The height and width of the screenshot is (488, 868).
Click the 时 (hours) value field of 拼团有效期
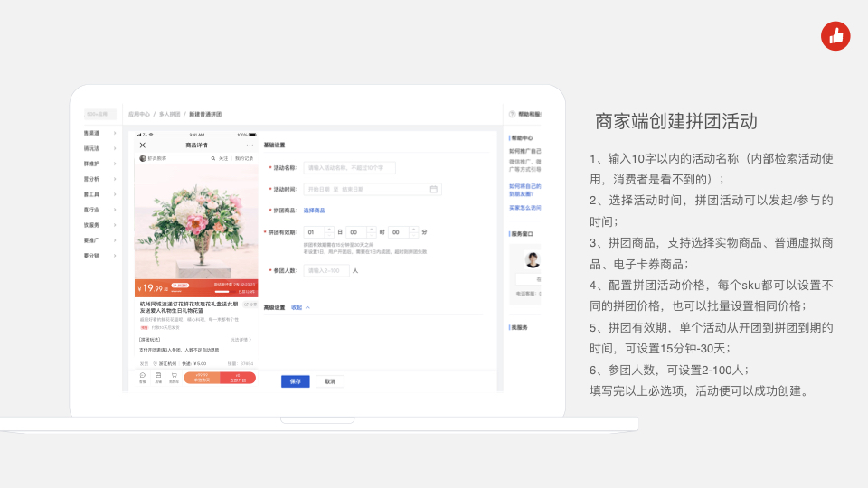355,232
